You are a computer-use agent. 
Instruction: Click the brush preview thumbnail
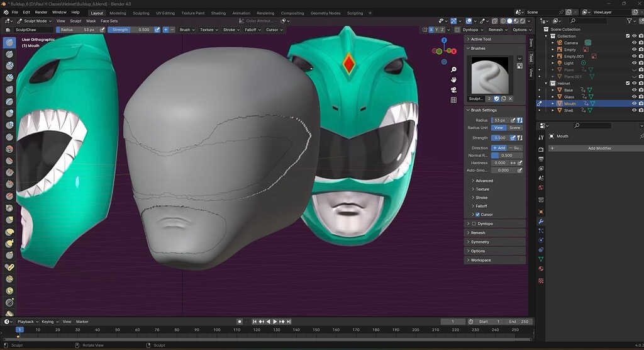[x=490, y=76]
